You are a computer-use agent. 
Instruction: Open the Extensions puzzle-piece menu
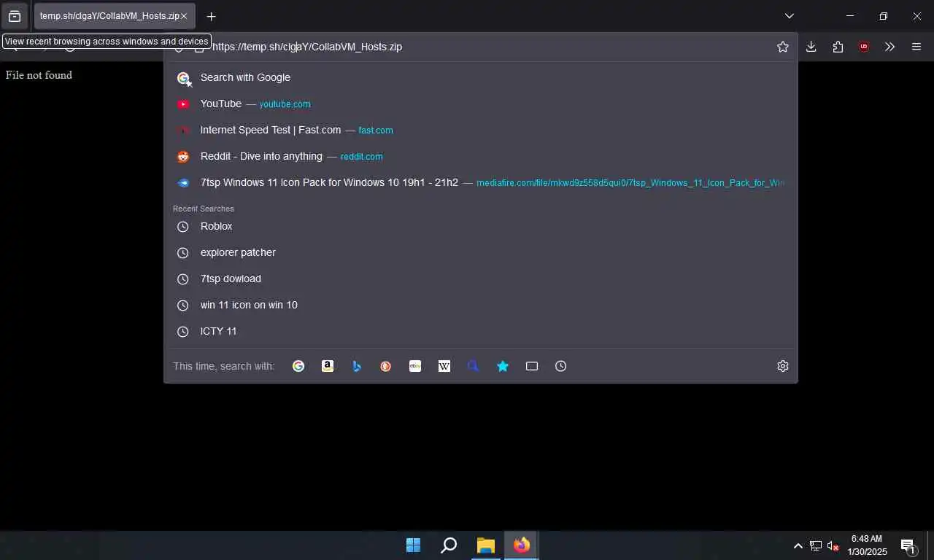point(838,47)
